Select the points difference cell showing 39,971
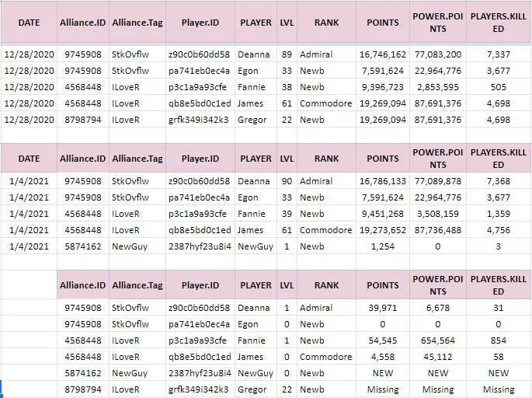532x398 pixels. pos(383,308)
